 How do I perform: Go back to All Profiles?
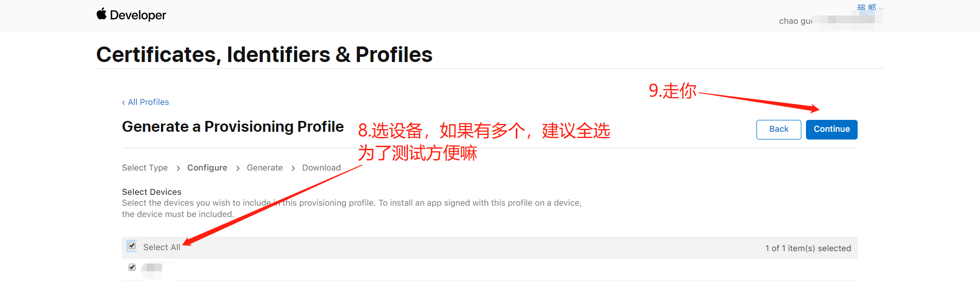(x=148, y=102)
